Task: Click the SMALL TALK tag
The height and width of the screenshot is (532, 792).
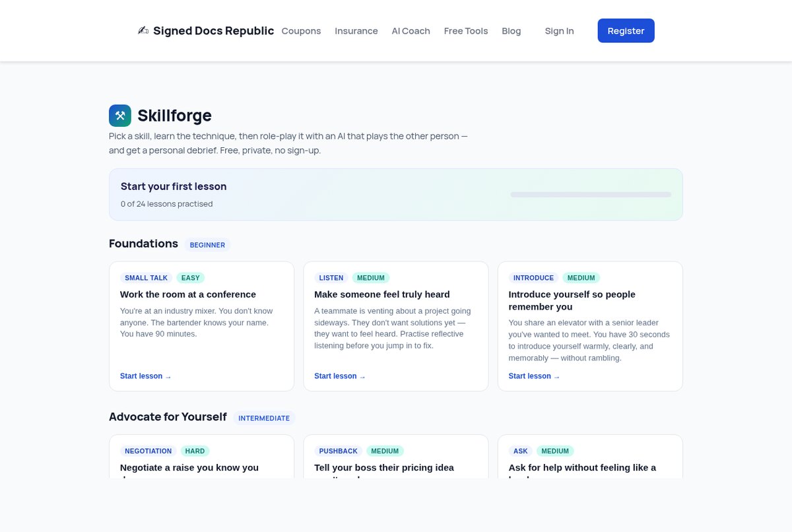Action: (x=146, y=278)
